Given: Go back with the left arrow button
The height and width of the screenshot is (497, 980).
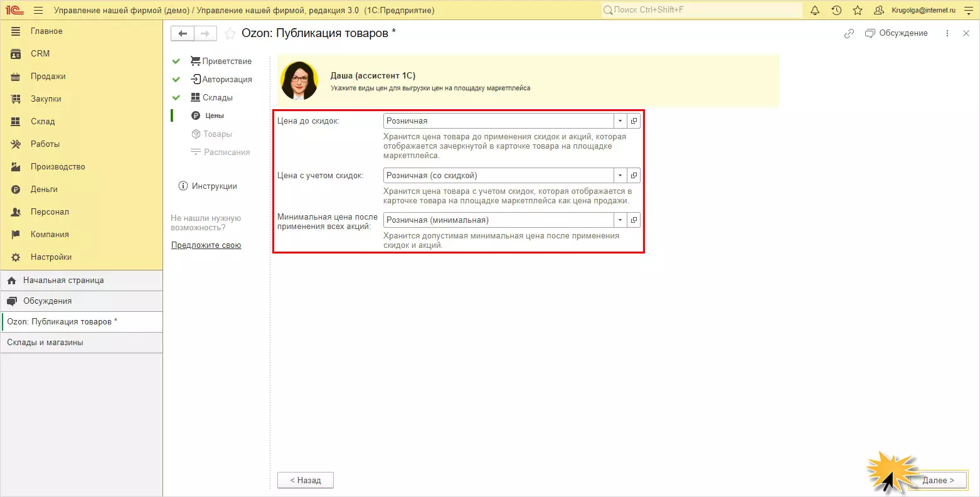Looking at the screenshot, I should pos(183,33).
